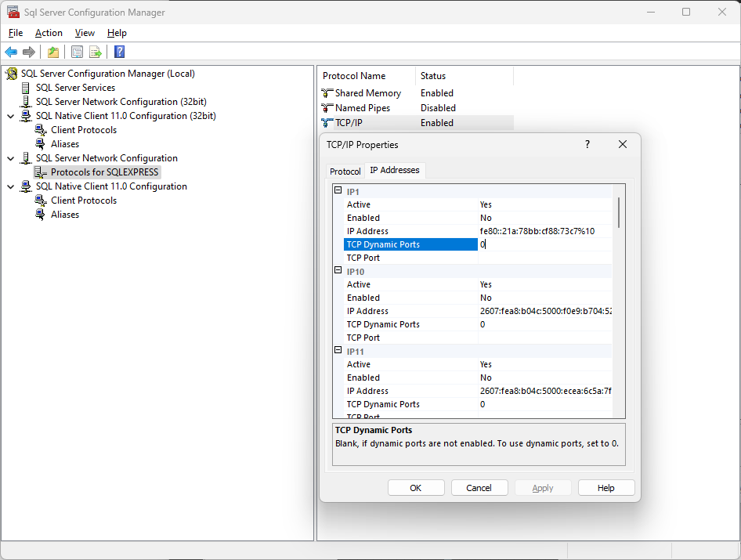
Task: Open the Help menu
Action: click(x=117, y=33)
